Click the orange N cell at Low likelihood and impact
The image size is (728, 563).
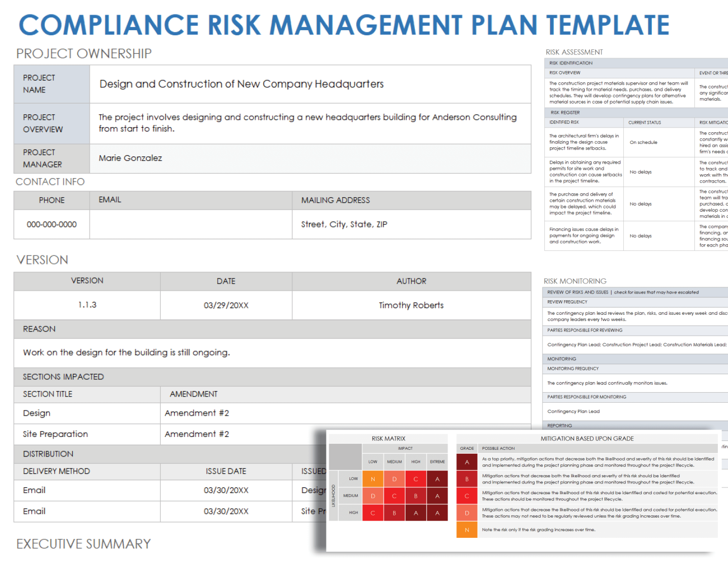pyautogui.click(x=372, y=479)
